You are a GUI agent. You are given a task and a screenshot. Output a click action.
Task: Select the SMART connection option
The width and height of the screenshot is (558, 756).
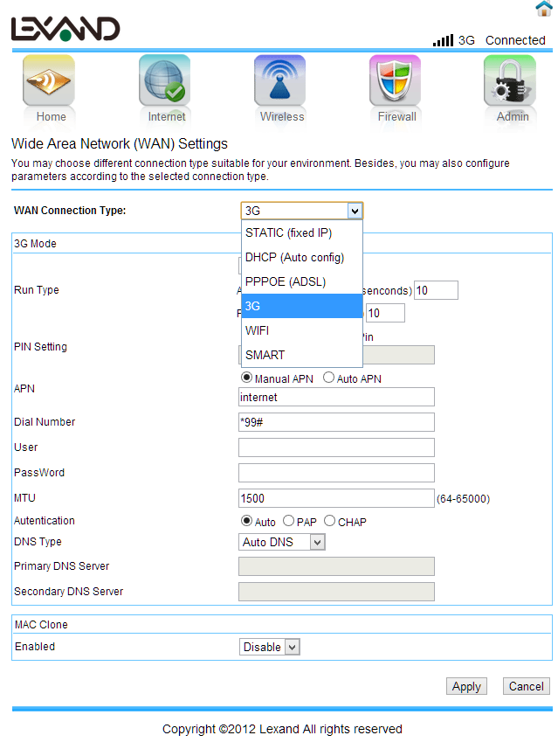(301, 355)
